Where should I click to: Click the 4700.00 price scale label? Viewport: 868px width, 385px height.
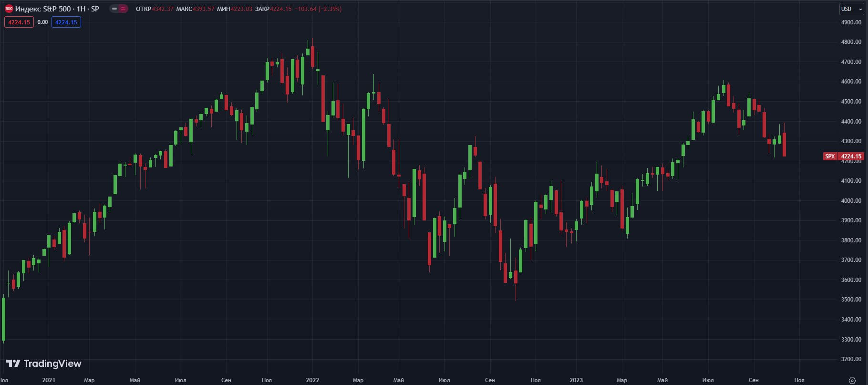click(851, 62)
